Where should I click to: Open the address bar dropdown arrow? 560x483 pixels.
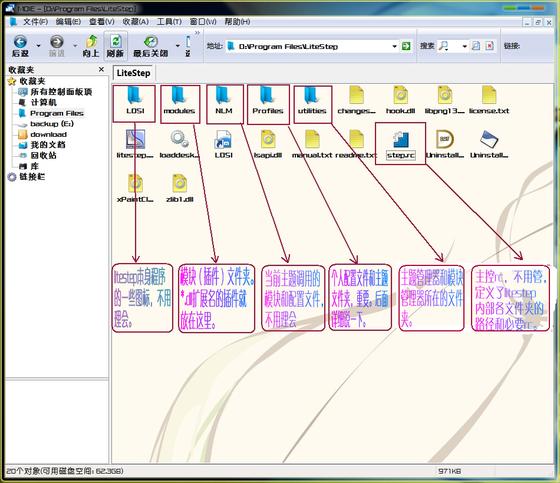click(394, 46)
